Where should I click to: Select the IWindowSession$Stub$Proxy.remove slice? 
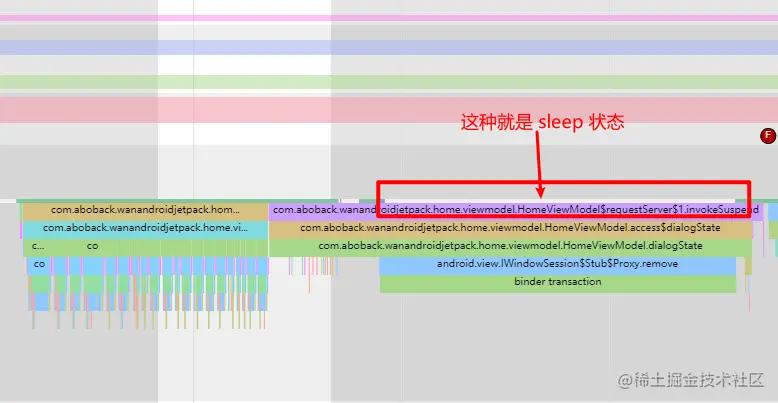[x=557, y=264]
